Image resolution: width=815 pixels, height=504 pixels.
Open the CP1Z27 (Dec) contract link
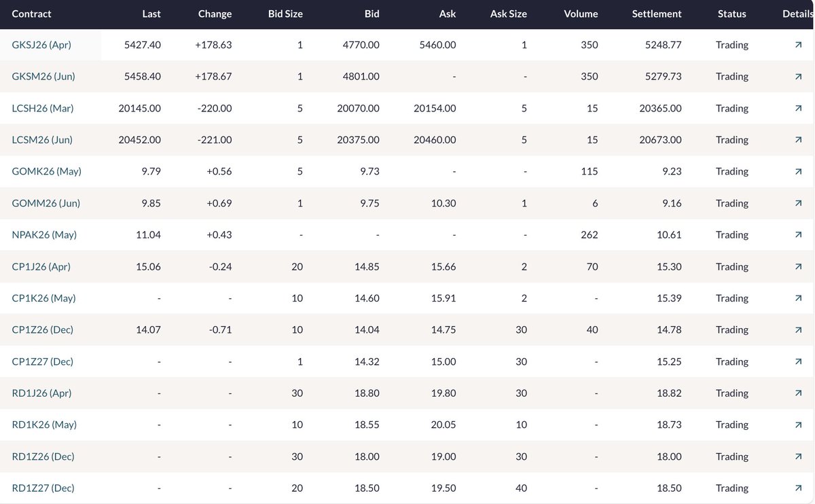pyautogui.click(x=43, y=361)
